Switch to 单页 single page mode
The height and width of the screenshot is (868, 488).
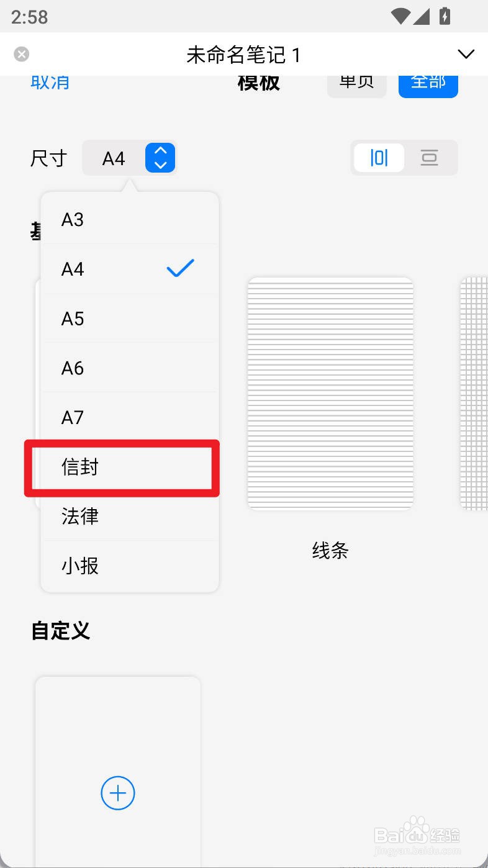tap(357, 84)
